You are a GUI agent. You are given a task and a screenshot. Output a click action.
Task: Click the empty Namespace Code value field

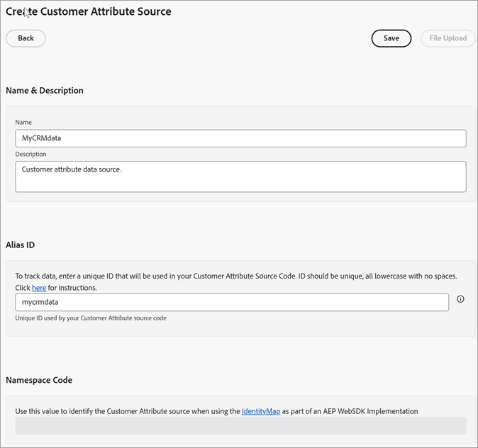pos(240,425)
